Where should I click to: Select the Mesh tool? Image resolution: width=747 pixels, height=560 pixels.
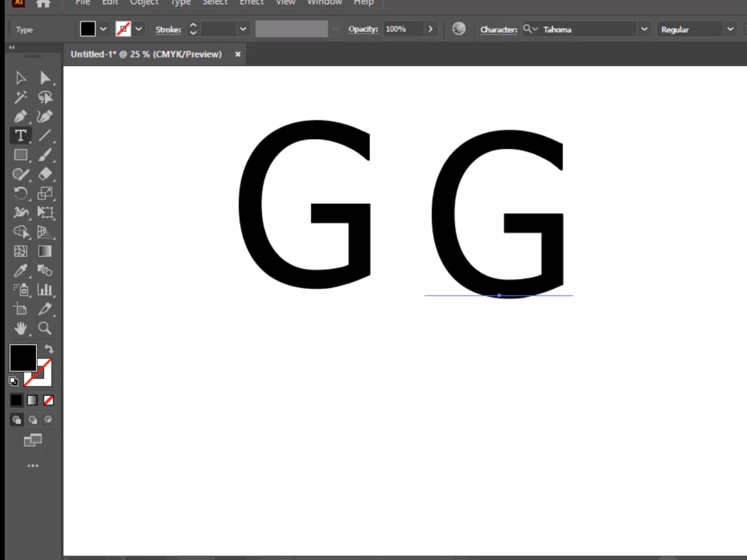pyautogui.click(x=21, y=251)
